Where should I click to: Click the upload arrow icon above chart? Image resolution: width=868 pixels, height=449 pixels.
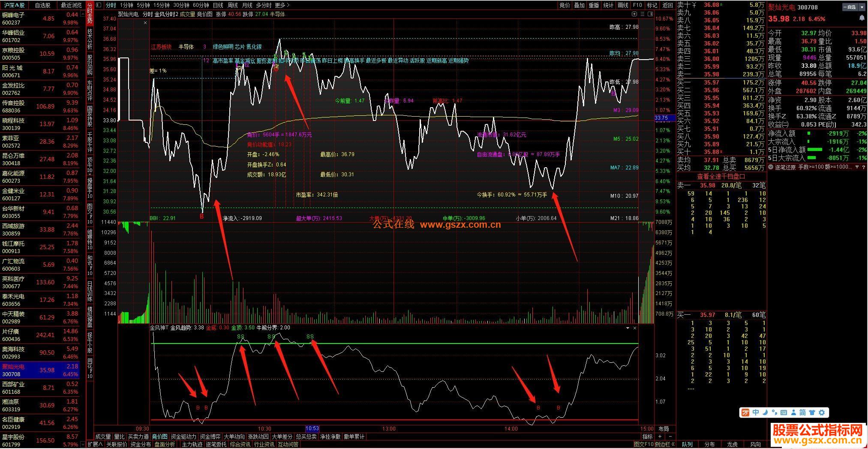coord(635,14)
